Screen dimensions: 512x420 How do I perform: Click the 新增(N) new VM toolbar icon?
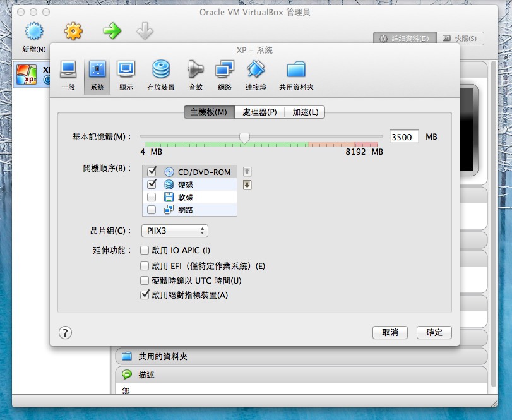(34, 32)
